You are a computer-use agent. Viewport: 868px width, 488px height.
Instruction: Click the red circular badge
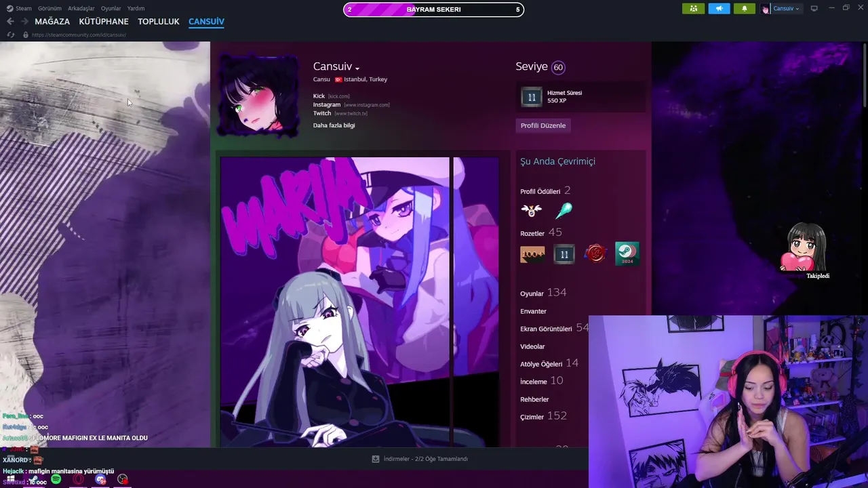pos(595,253)
